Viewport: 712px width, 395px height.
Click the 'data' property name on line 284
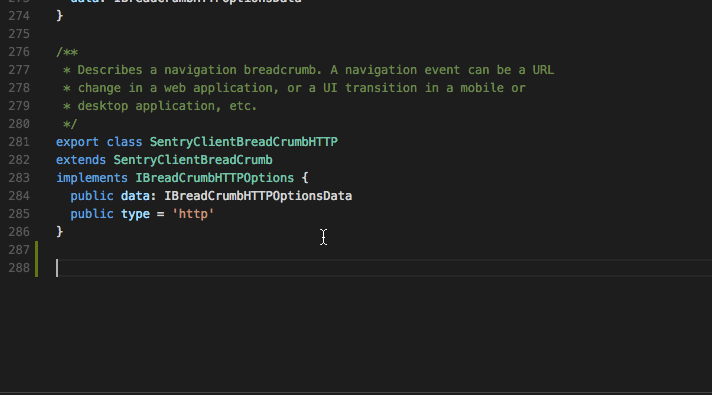(135, 196)
